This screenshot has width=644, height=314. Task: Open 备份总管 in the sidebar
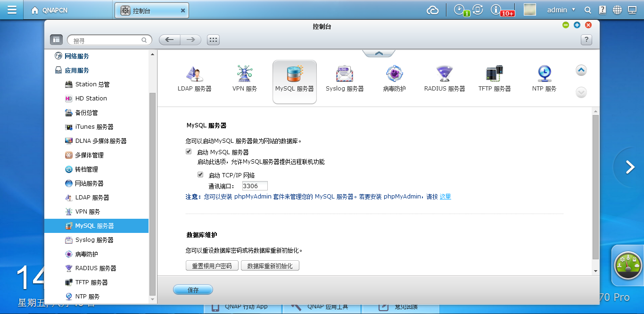pos(97,113)
